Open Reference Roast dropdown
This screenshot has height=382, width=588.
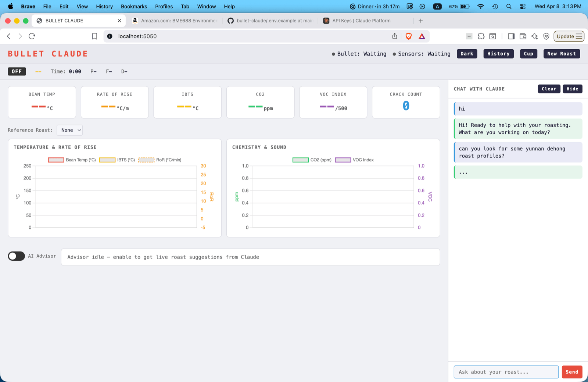point(70,130)
